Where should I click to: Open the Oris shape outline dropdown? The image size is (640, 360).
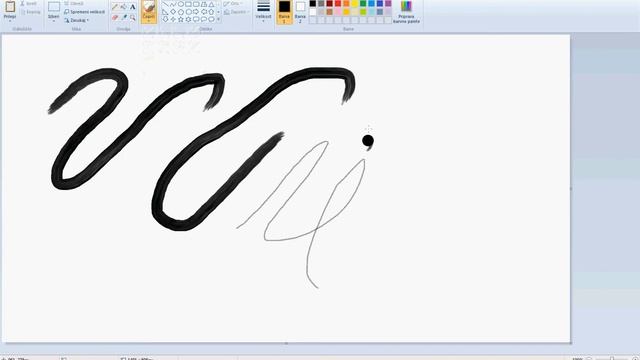click(x=233, y=3)
